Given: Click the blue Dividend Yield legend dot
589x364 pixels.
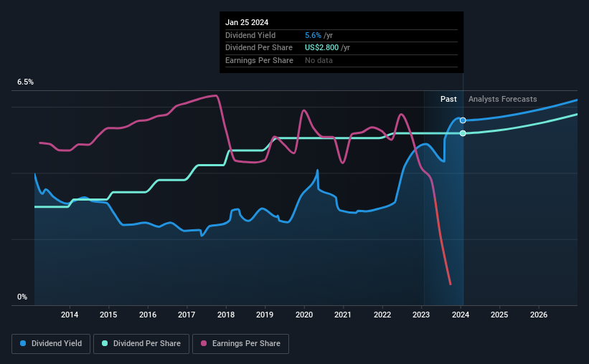Looking at the screenshot, I should click(23, 343).
